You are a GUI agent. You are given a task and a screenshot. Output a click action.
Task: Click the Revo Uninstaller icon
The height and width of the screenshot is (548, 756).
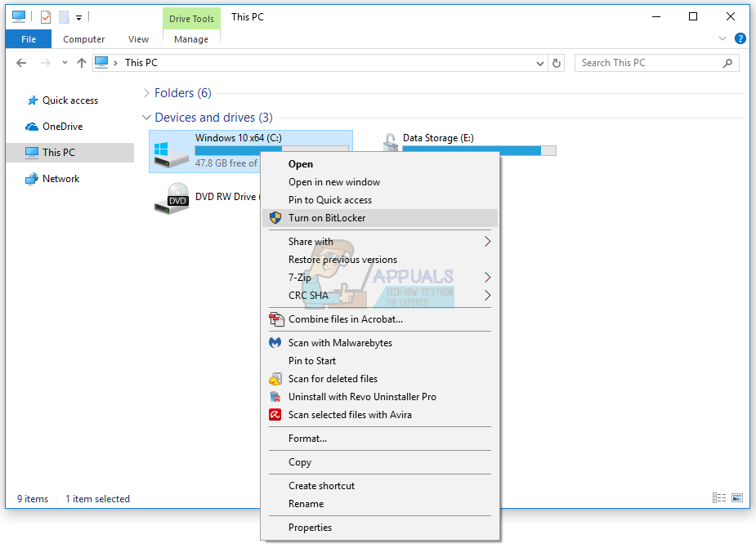pos(275,397)
